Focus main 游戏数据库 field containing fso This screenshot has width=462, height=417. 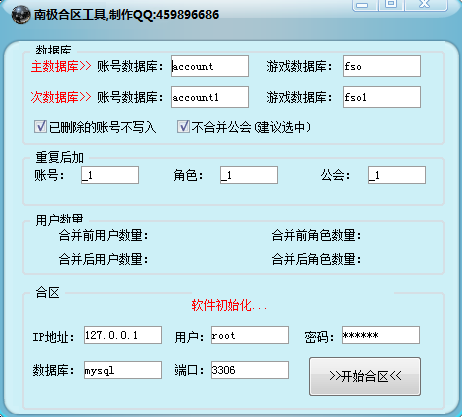pos(382,66)
